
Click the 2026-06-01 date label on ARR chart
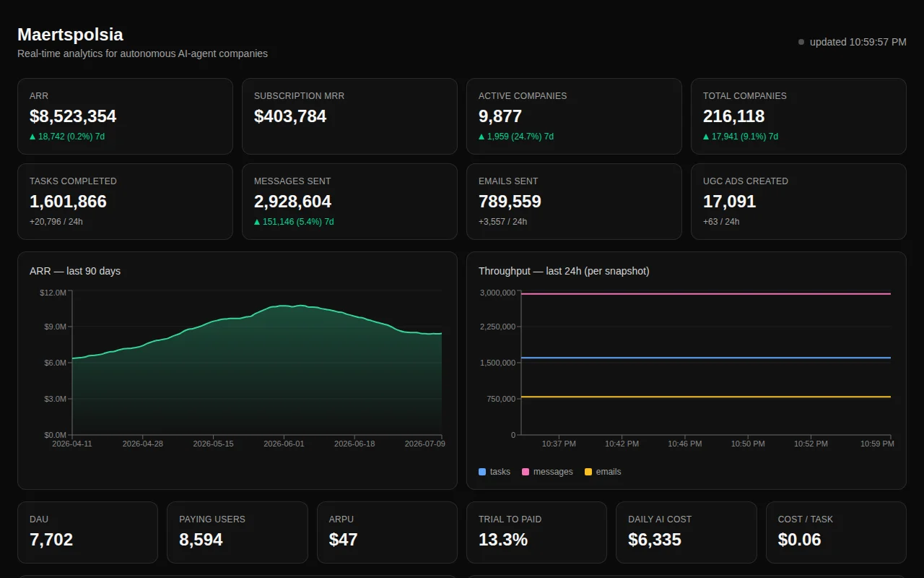tap(284, 444)
